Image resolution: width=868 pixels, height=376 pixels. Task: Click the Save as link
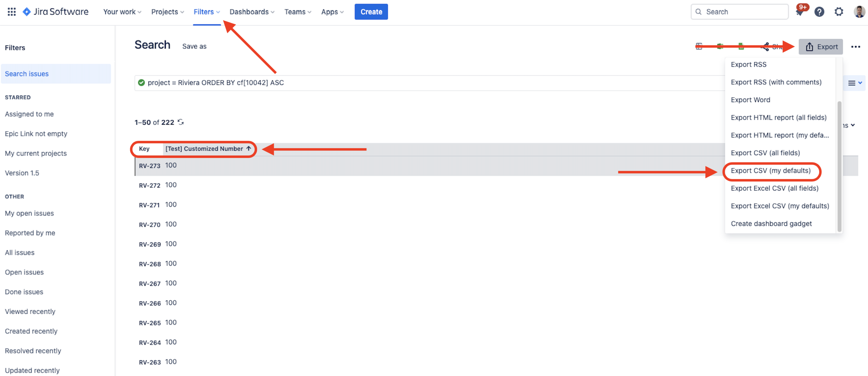194,47
